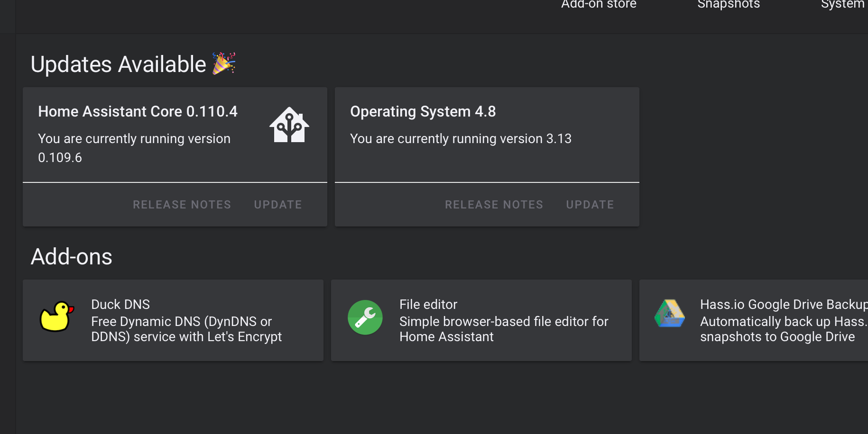Click the green File editor wrench icon
868x434 pixels.
365,317
